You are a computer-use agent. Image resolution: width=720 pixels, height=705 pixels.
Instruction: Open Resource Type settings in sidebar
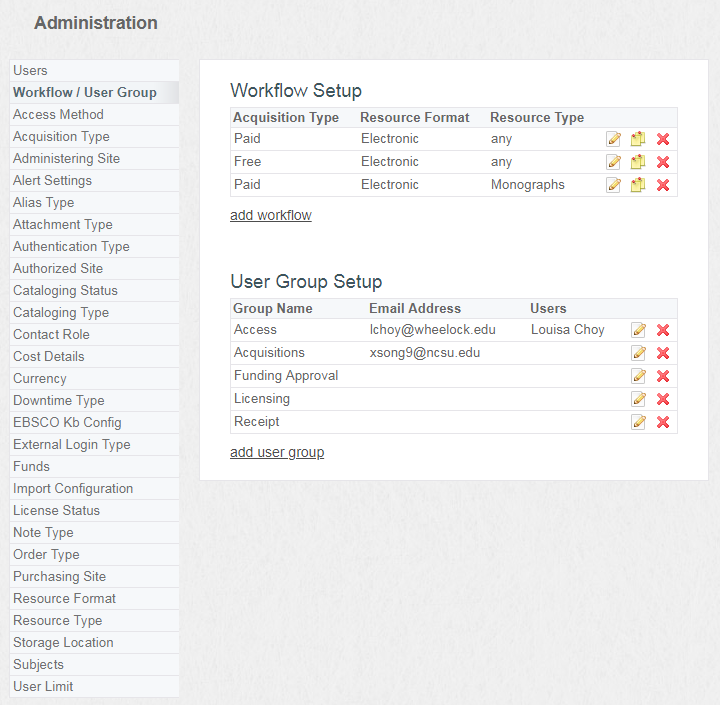click(94, 621)
